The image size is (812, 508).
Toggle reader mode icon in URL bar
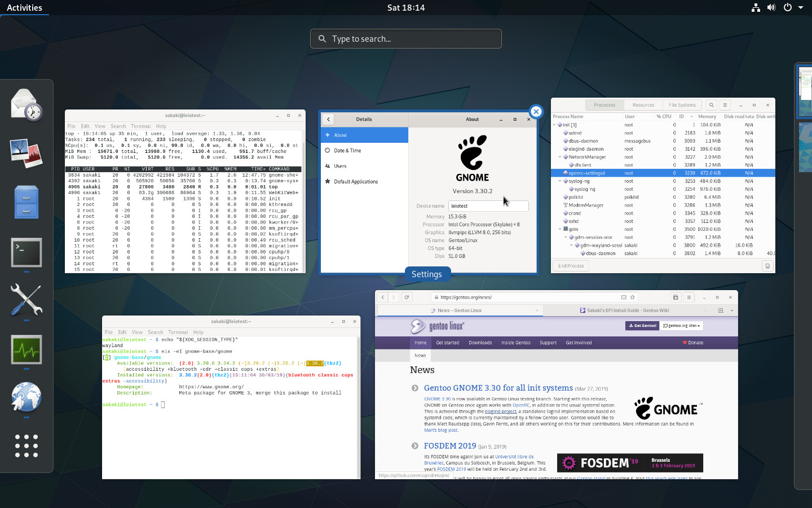click(624, 297)
